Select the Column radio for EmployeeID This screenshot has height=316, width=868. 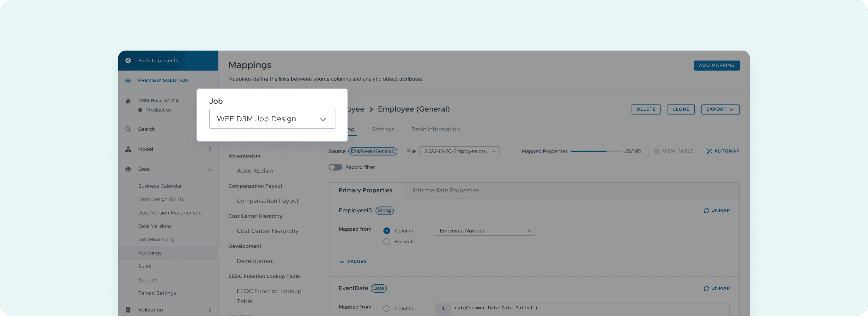pos(387,231)
